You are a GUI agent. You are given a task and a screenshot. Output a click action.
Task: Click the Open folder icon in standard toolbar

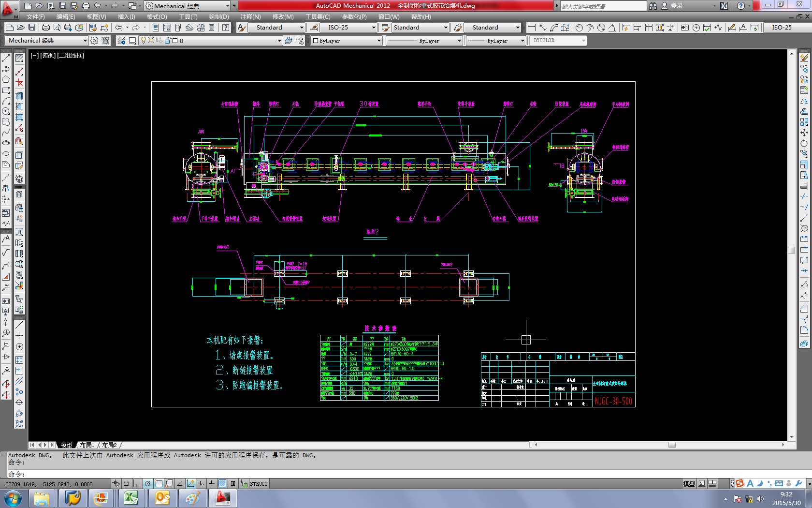(x=20, y=28)
